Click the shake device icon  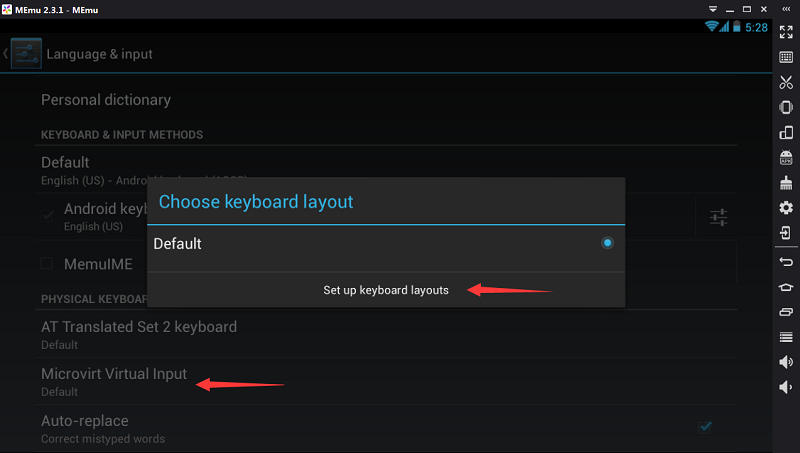click(786, 107)
